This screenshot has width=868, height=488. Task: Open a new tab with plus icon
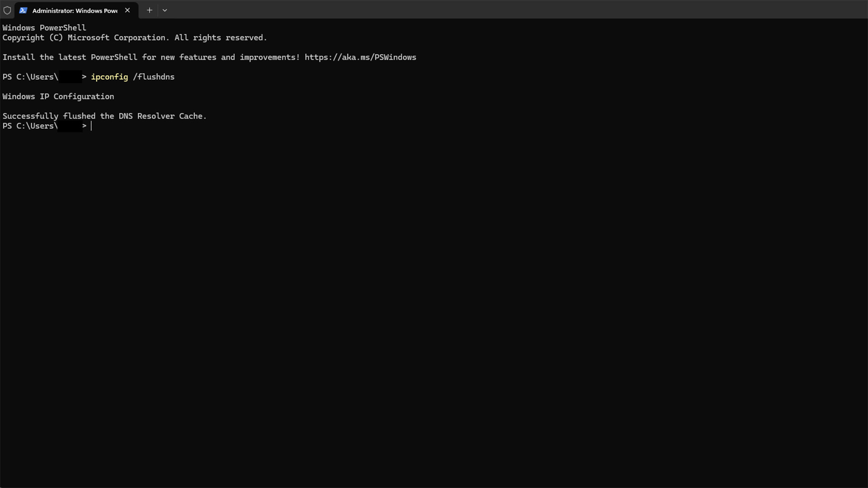(x=150, y=10)
